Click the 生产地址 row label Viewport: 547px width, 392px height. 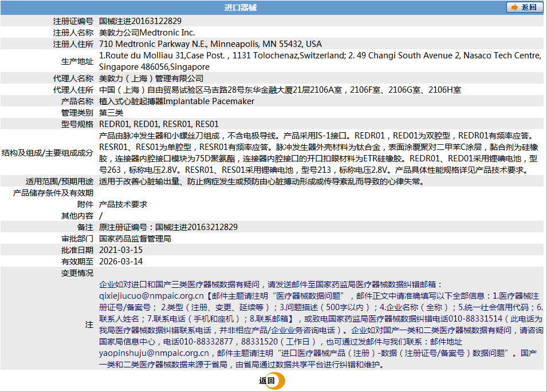[77, 61]
